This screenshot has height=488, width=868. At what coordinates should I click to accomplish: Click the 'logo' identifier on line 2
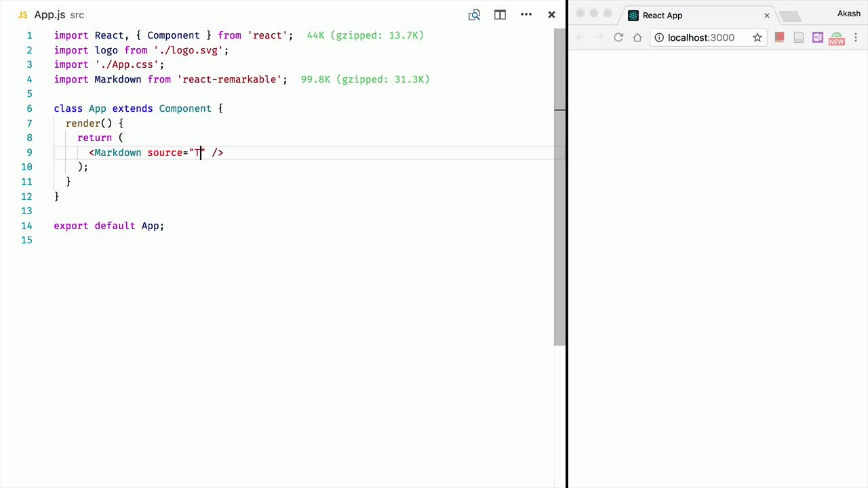point(106,50)
